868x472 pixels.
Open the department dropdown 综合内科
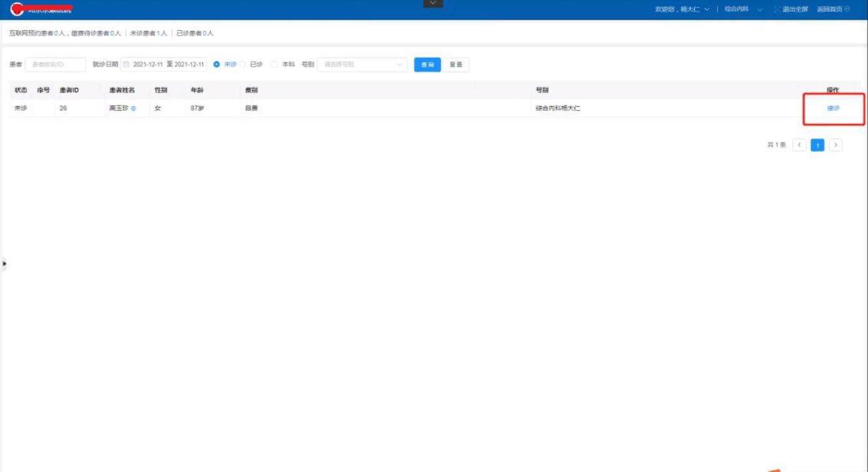[744, 10]
